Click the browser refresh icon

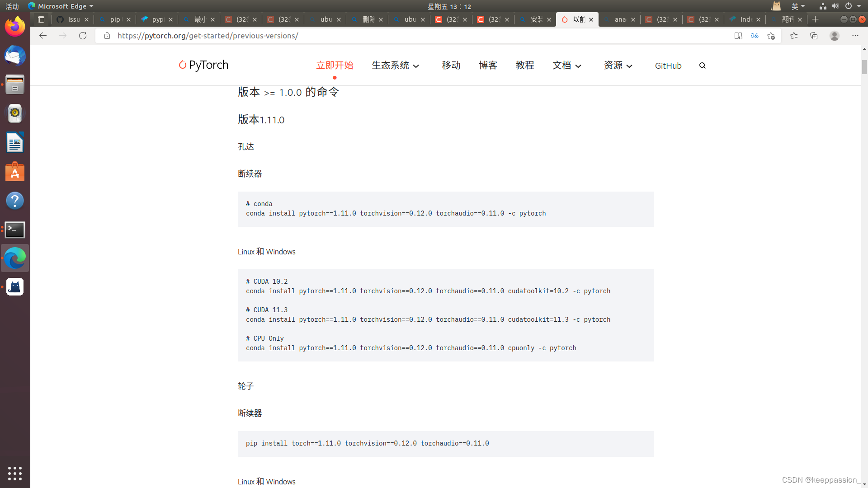[x=83, y=36]
